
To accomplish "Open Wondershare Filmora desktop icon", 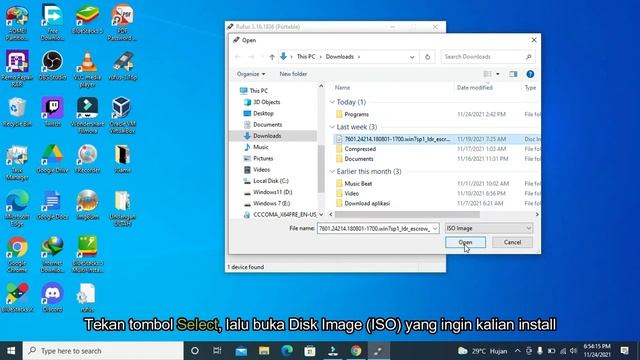I will [87, 115].
